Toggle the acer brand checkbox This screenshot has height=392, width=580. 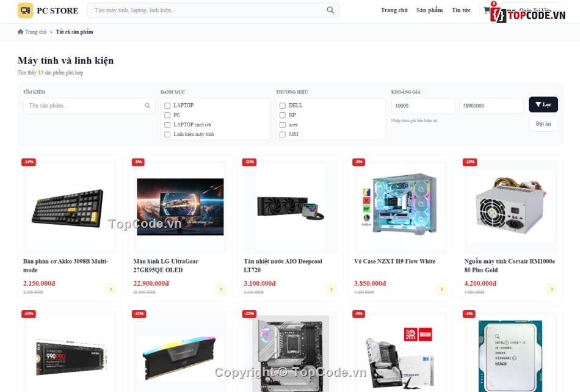(x=283, y=125)
